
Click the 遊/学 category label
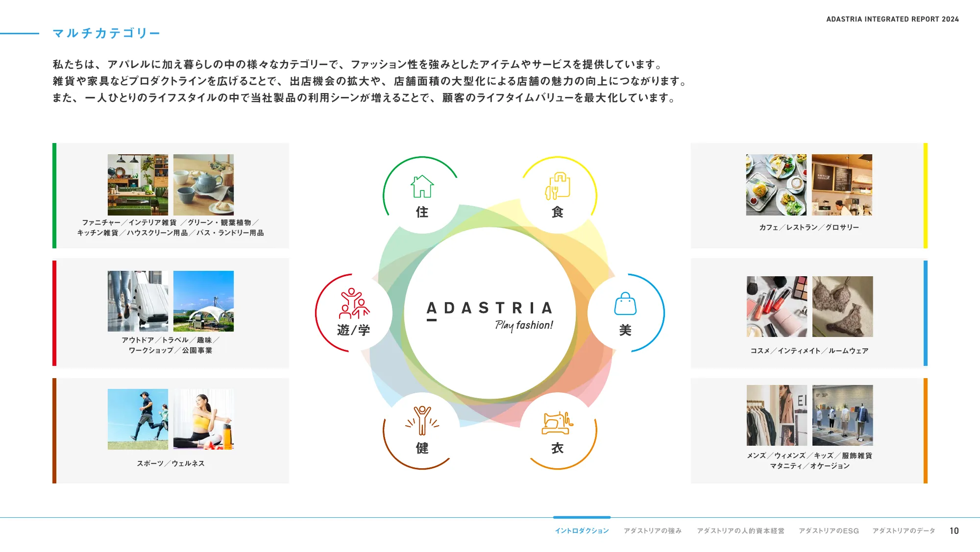point(353,330)
